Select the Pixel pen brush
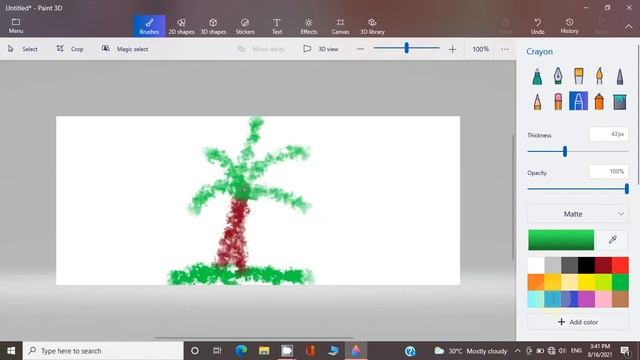 coord(620,76)
